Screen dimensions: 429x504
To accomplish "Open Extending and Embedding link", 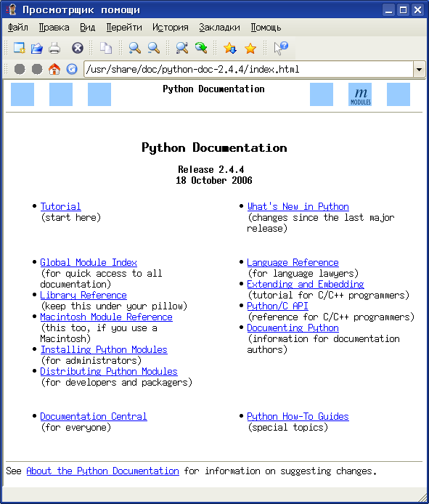I will (306, 285).
